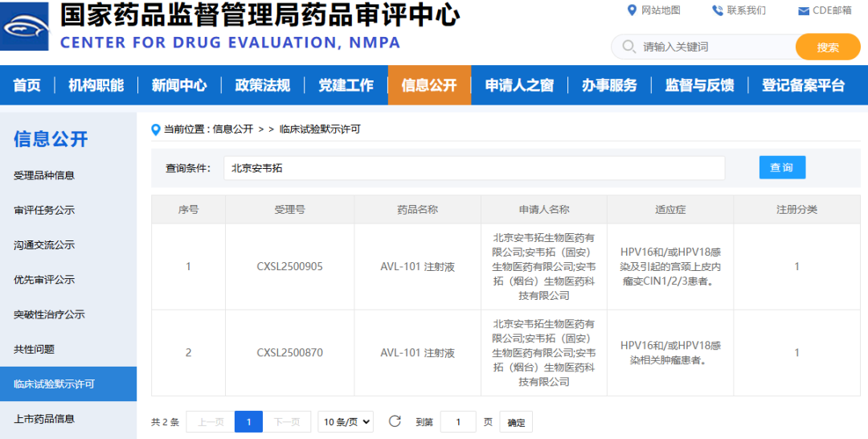Image resolution: width=868 pixels, height=439 pixels.
Task: Open the 政策法规 navigation menu
Action: (262, 85)
